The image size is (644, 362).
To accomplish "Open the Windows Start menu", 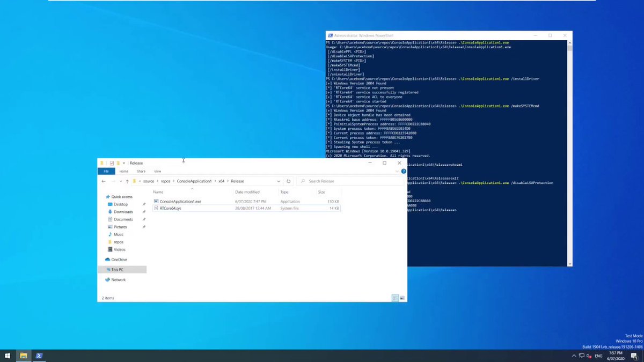I will tap(8, 355).
